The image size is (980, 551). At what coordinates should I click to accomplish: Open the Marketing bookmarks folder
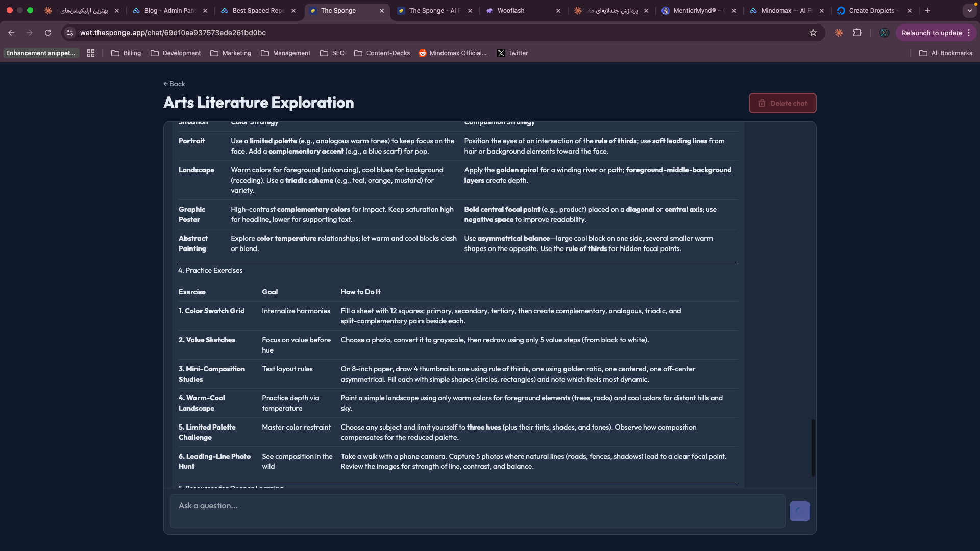(231, 53)
